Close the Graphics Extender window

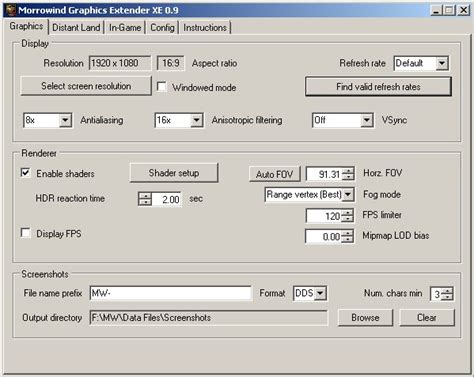point(463,10)
